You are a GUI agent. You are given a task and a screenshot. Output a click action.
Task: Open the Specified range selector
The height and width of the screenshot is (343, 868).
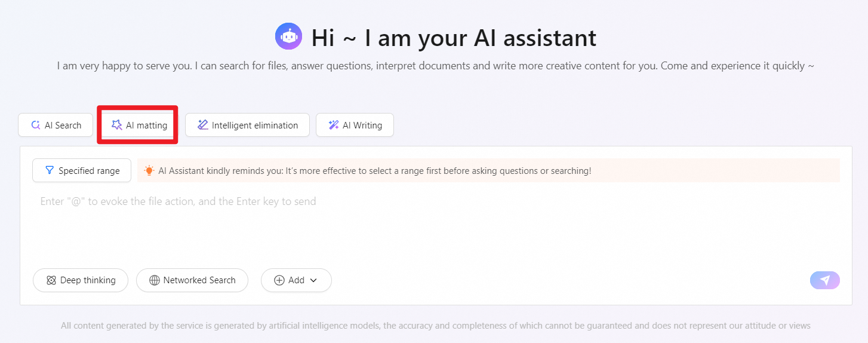click(82, 171)
